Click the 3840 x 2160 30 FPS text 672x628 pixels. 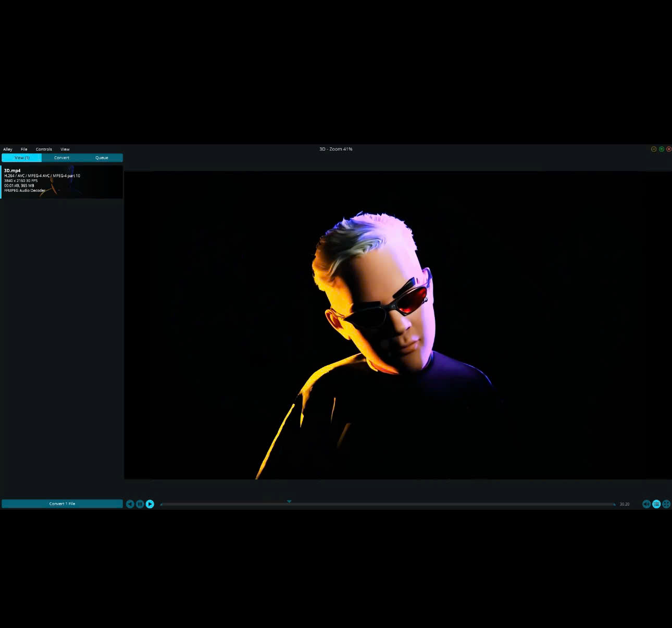point(21,181)
